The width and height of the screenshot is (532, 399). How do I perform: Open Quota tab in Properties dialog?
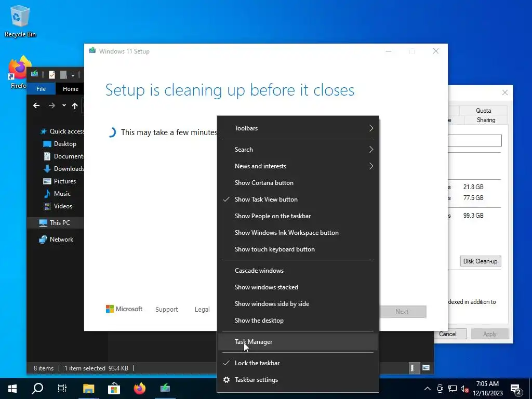coord(484,111)
